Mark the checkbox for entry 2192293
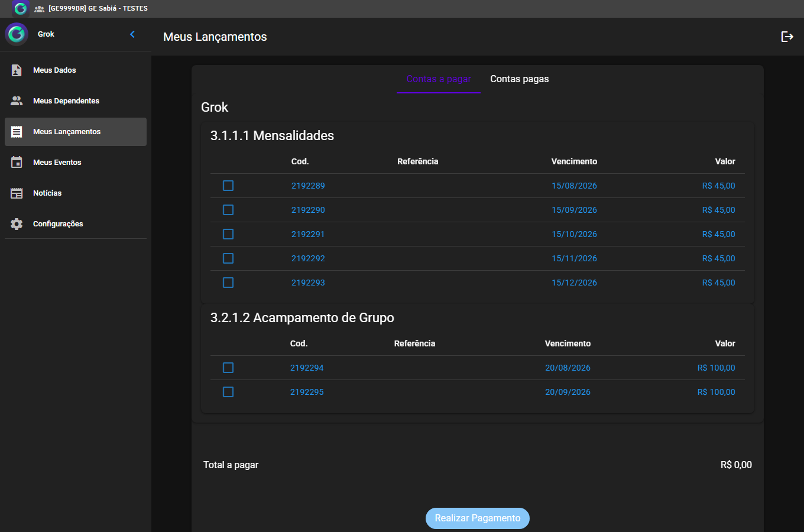This screenshot has height=532, width=804. pos(228,283)
